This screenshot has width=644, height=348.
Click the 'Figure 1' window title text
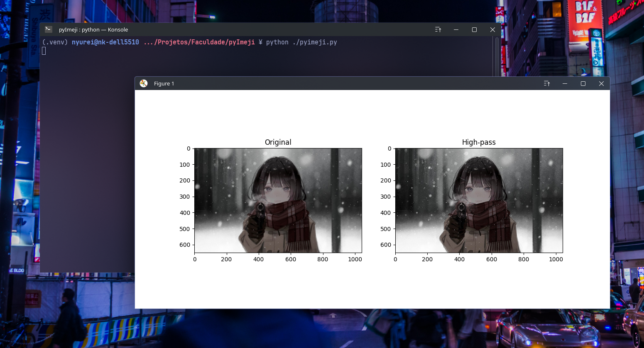click(164, 83)
